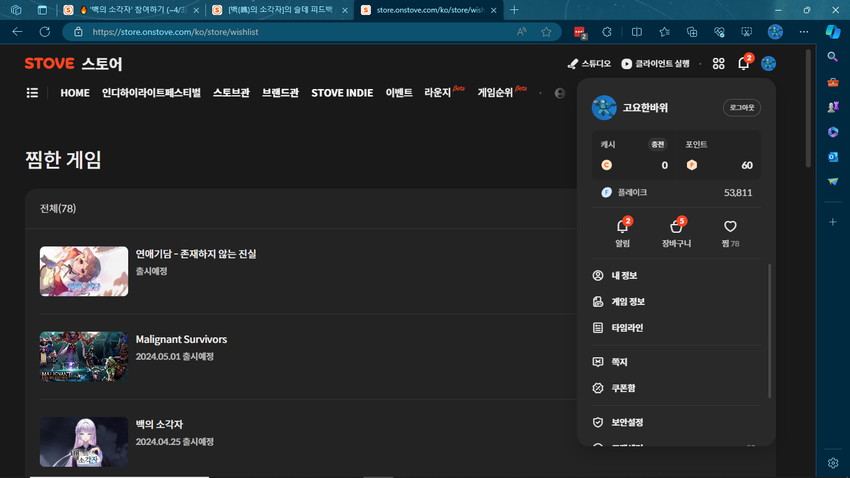Open 스토브관 nav item
Screen dimensions: 850x478
pos(231,93)
